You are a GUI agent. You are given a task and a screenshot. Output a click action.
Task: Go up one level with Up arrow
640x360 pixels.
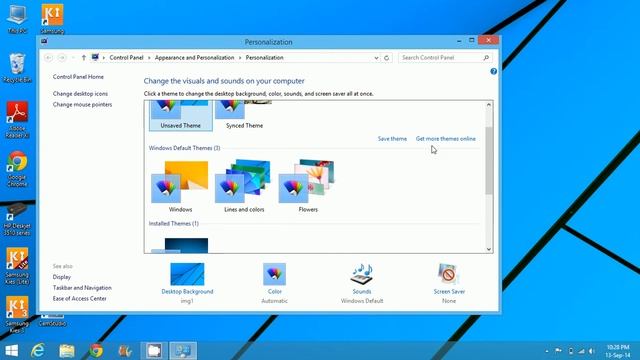84,58
